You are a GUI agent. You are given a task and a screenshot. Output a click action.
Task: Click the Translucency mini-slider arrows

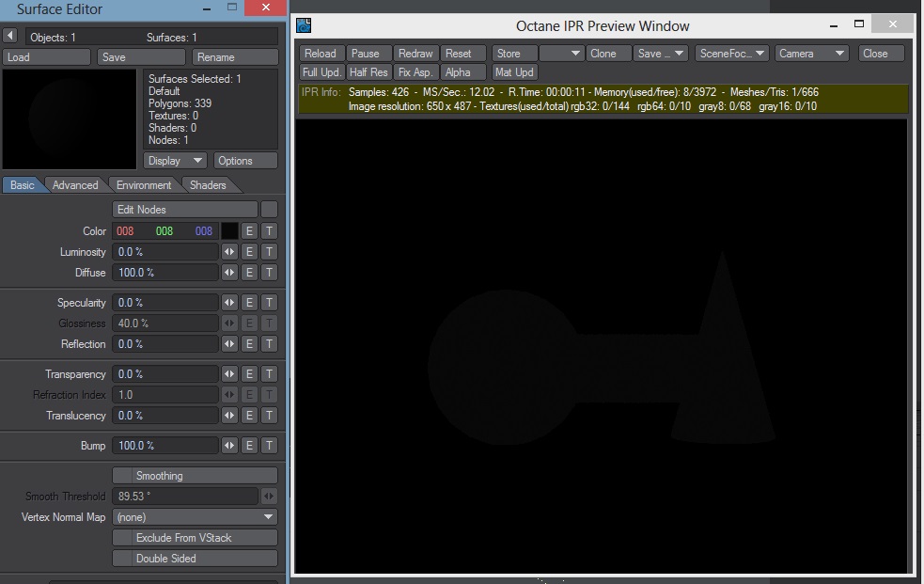pyautogui.click(x=229, y=416)
